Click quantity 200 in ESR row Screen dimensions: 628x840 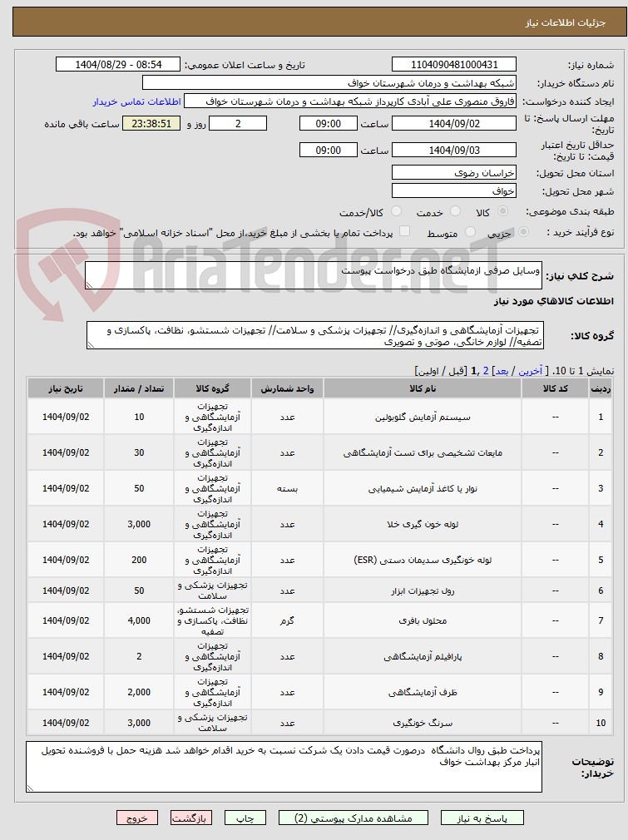139,560
